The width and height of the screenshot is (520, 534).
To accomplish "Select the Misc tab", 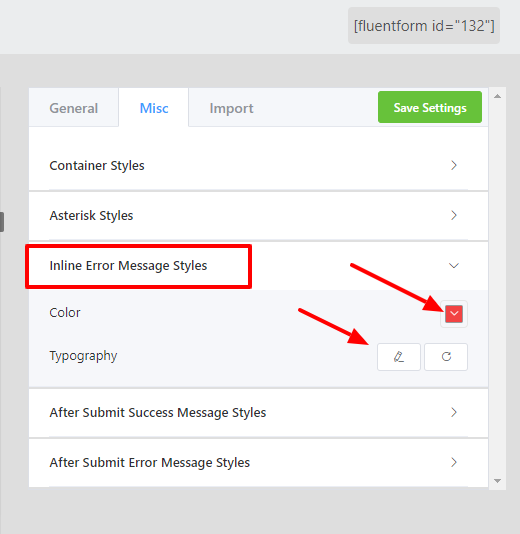I will pos(154,108).
